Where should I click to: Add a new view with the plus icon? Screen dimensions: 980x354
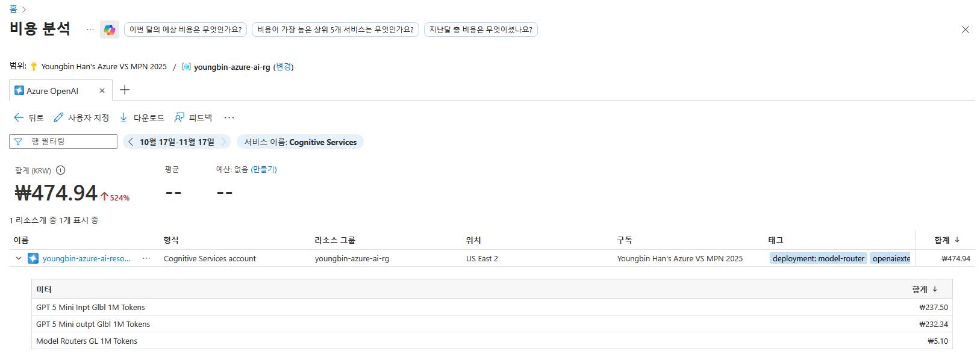[125, 90]
